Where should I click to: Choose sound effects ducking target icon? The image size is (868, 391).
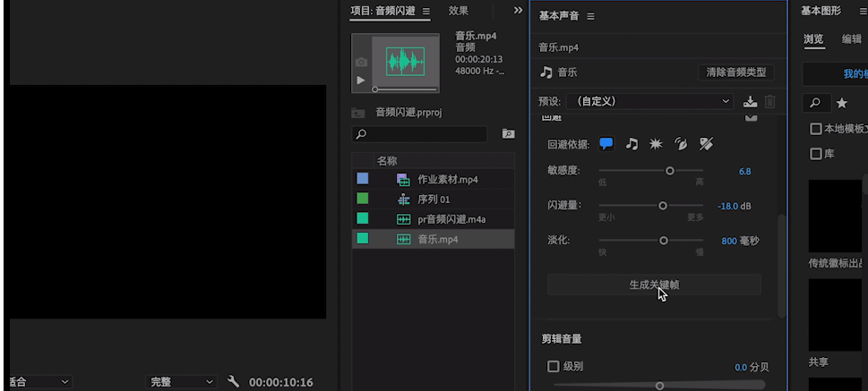656,144
